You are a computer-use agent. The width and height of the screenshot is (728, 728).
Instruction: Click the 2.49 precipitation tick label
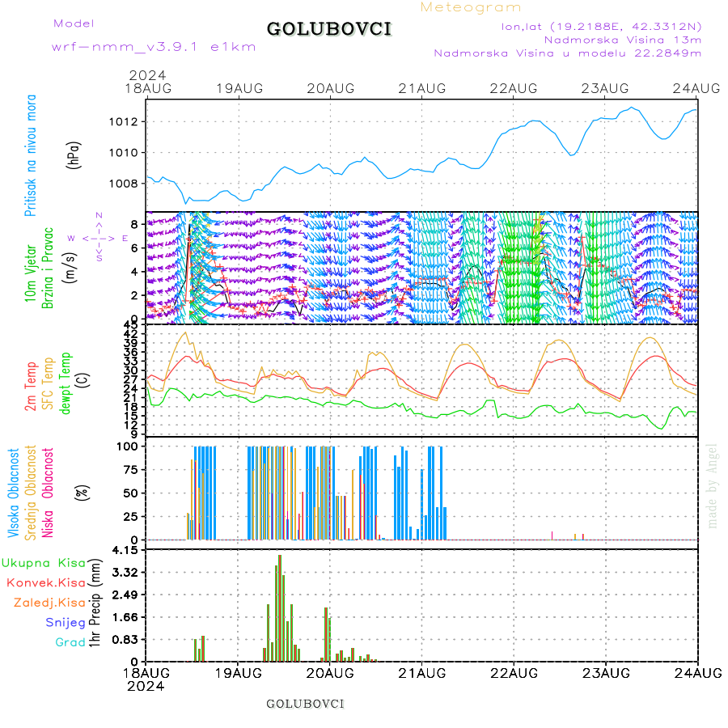pyautogui.click(x=125, y=595)
